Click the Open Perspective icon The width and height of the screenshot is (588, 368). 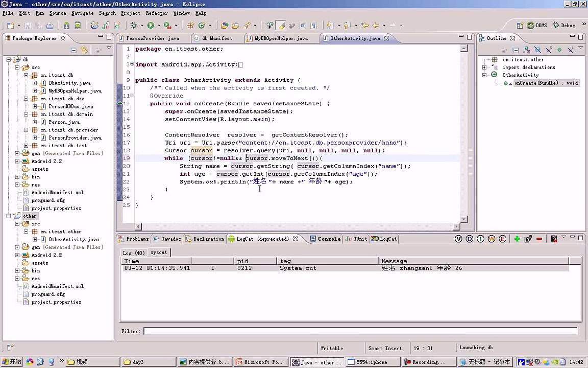520,25
